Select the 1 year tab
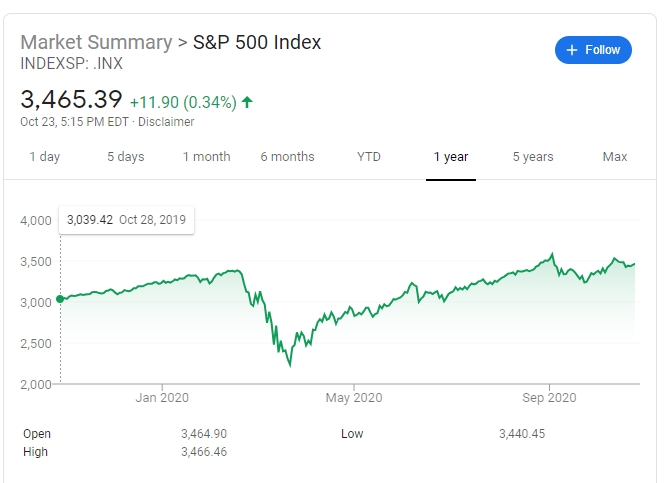 click(451, 157)
